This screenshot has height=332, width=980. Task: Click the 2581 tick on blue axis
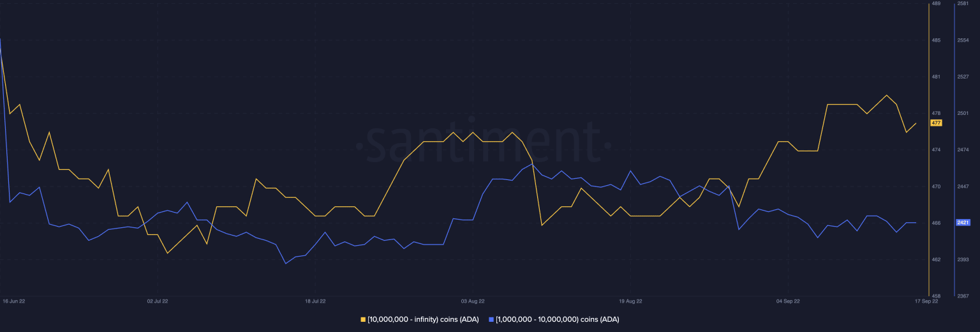963,4
